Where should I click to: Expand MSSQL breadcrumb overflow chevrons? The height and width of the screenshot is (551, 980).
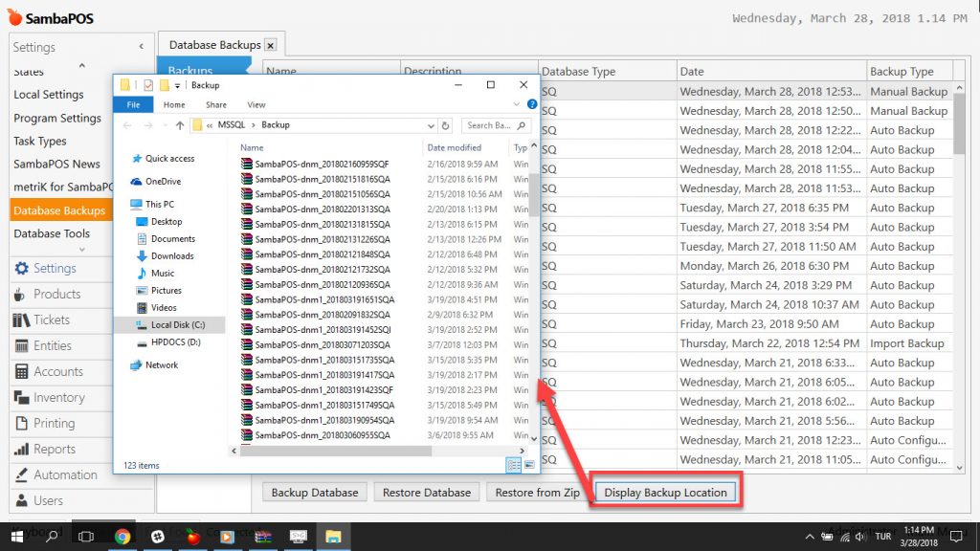click(210, 125)
